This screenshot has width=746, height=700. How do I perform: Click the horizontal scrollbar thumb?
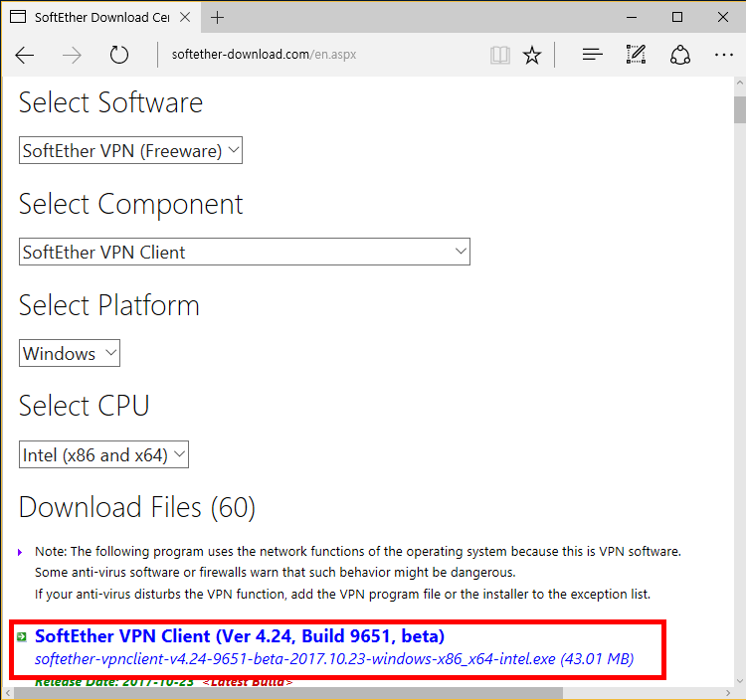coord(289,693)
